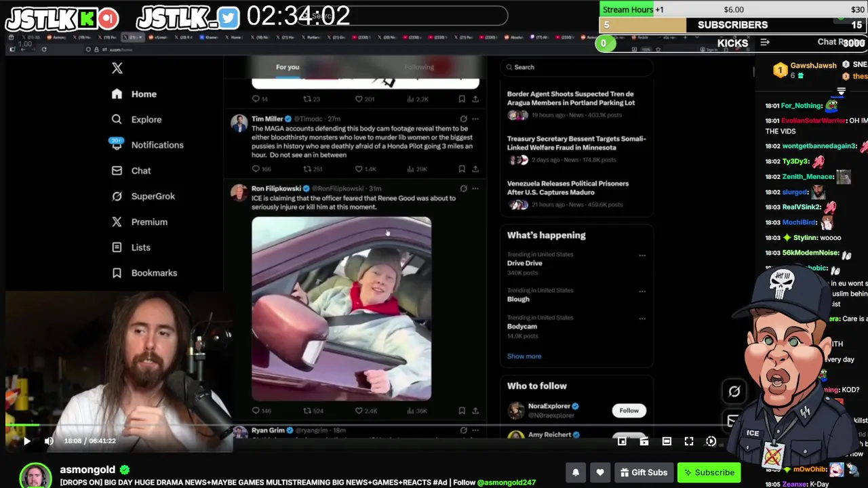Open video player settings gear
The height and width of the screenshot is (488, 868).
[711, 441]
